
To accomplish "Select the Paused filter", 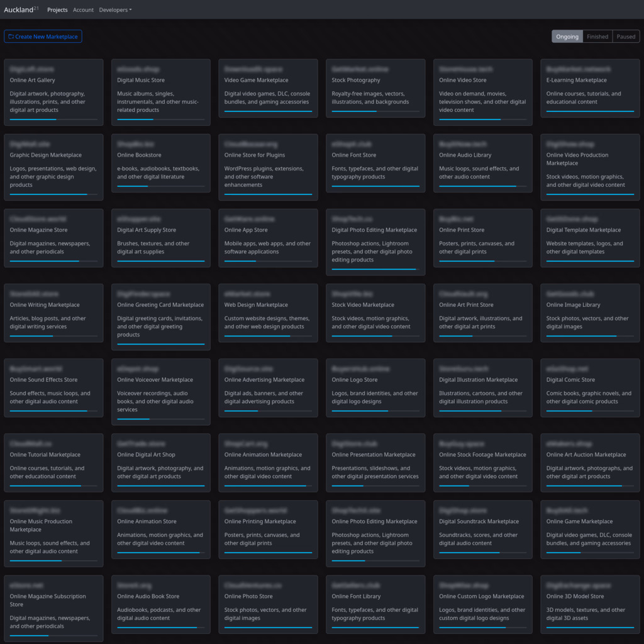I will 626,36.
